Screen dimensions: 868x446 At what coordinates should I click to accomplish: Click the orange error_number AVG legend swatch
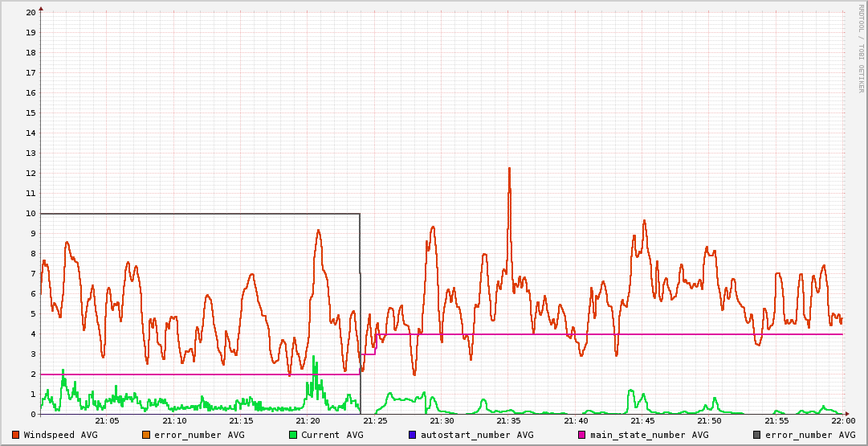[x=146, y=435]
